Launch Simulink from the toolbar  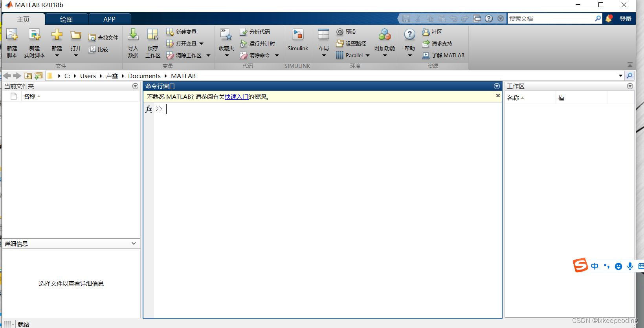(298, 40)
